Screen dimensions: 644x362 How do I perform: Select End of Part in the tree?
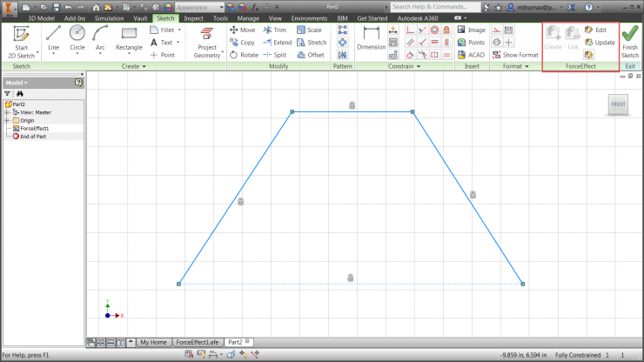coord(33,137)
